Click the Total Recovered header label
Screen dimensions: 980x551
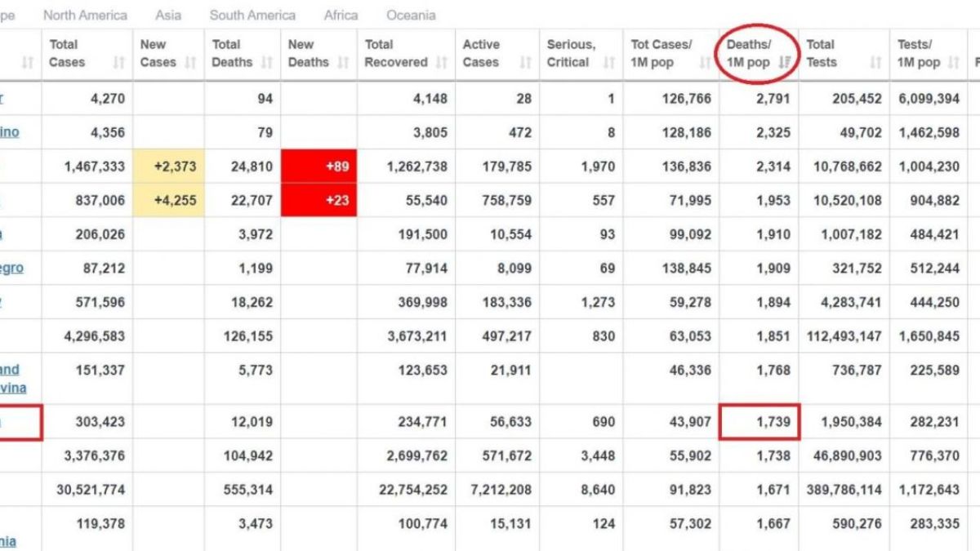pos(396,53)
